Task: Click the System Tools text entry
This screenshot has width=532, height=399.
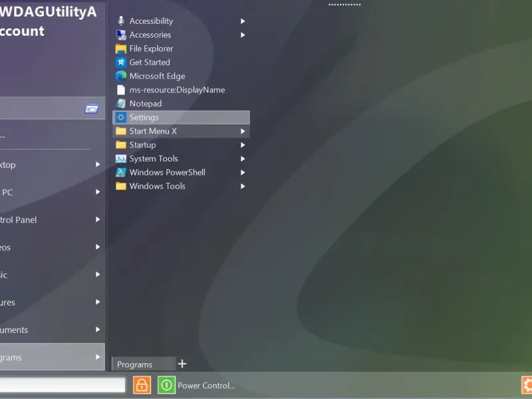Action: [154, 158]
